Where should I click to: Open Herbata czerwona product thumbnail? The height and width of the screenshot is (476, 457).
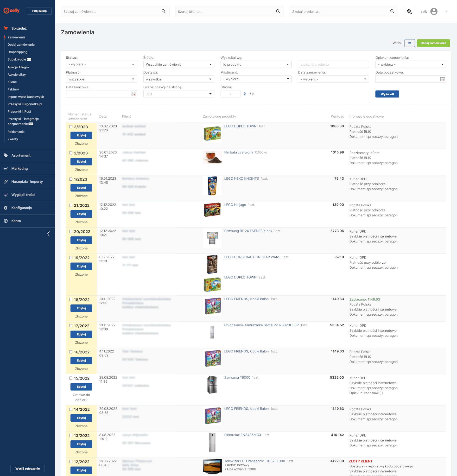pyautogui.click(x=212, y=157)
